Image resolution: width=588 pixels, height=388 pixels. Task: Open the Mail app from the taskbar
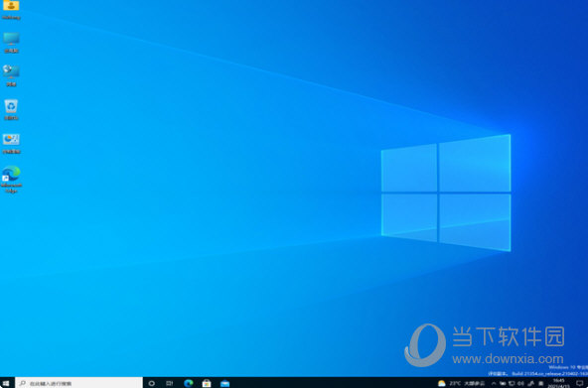(x=224, y=383)
